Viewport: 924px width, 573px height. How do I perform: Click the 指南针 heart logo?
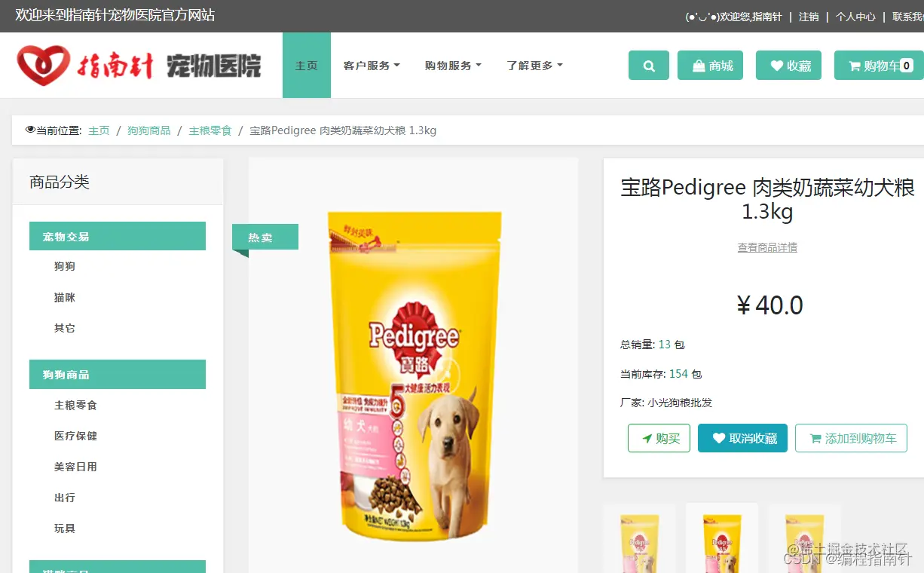pos(44,66)
